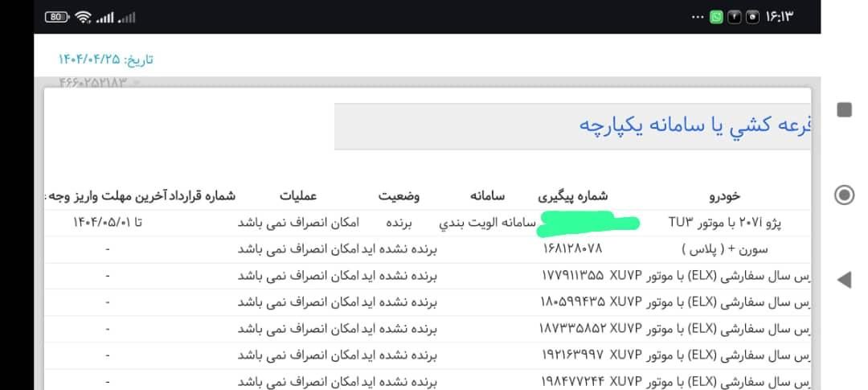Click the ELX car name in ۱۹۲۱۶۳۹۹۷ row
Viewport: 868px width, 390px height.
pyautogui.click(x=710, y=355)
